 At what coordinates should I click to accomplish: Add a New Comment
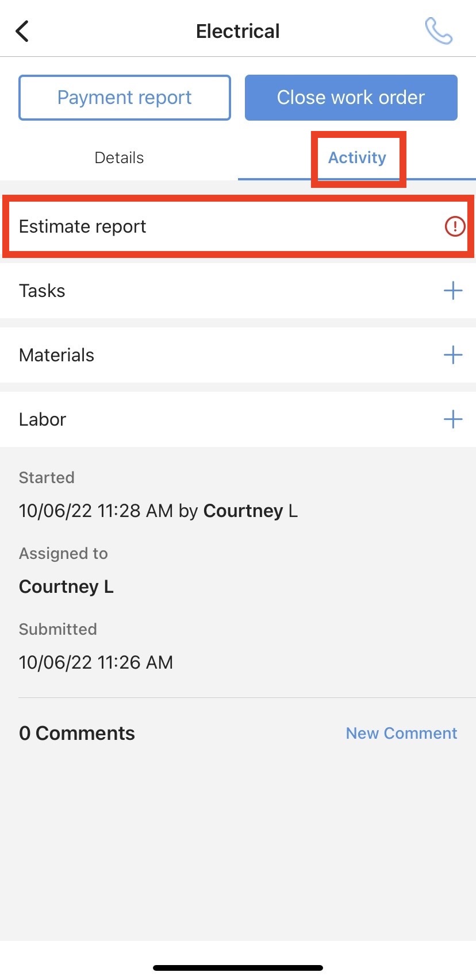point(401,733)
